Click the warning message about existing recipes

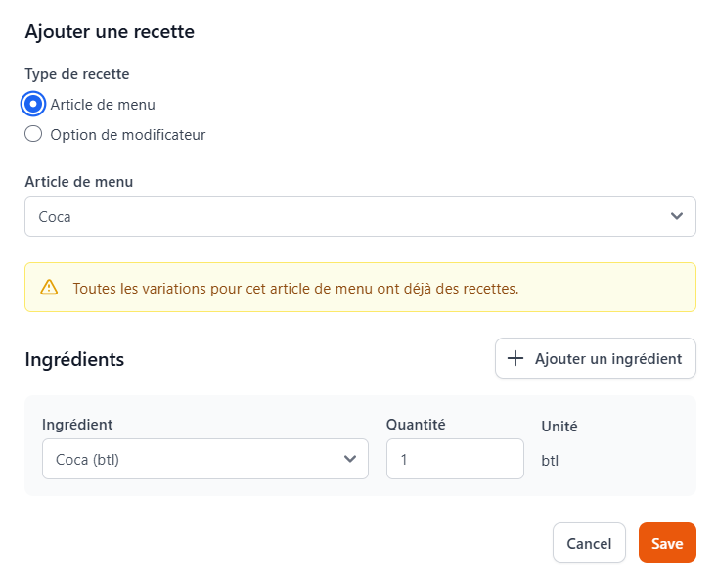pyautogui.click(x=295, y=288)
